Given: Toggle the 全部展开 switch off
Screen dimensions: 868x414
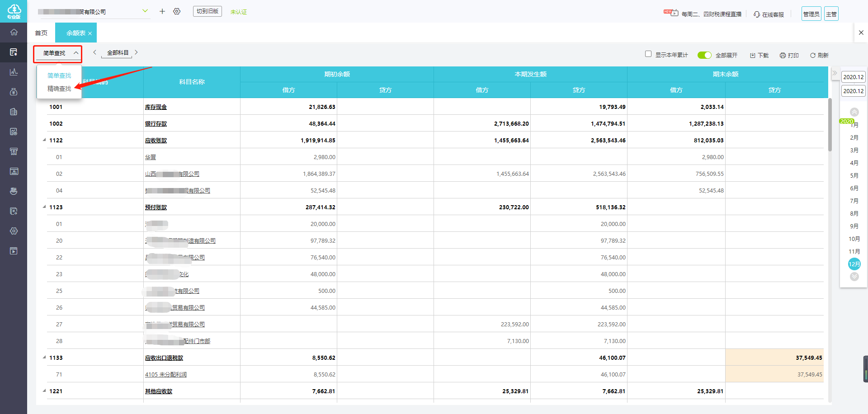Looking at the screenshot, I should click(704, 55).
